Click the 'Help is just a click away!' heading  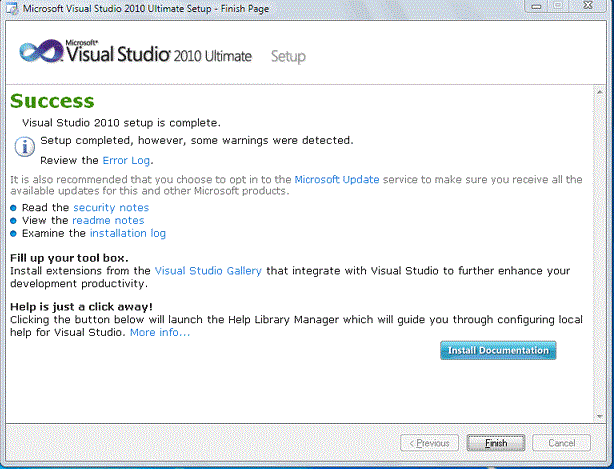point(81,307)
